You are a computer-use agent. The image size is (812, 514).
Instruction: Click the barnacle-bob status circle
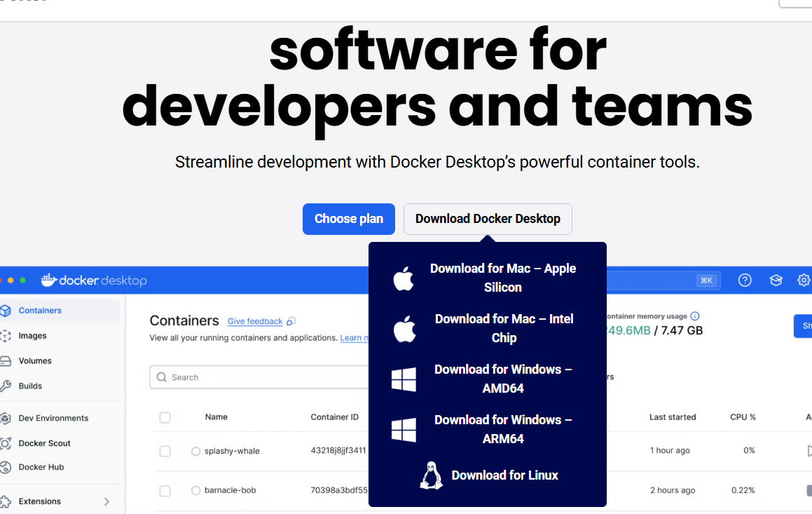point(195,490)
